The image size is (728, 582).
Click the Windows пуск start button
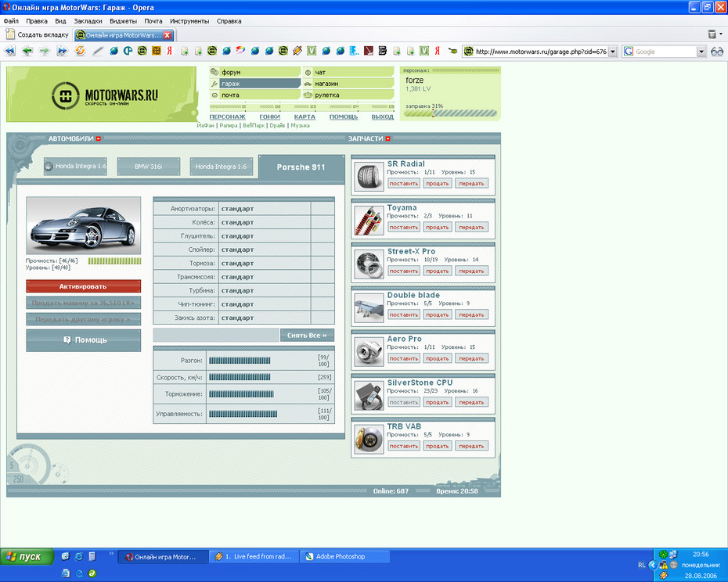27,556
